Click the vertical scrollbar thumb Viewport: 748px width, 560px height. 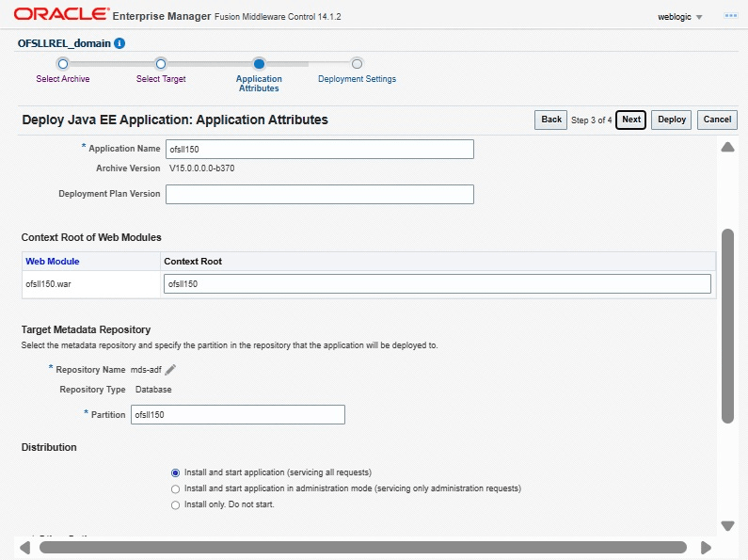[x=727, y=326]
